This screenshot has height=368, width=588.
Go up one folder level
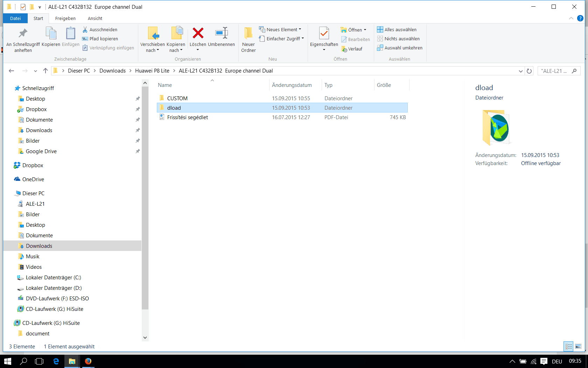click(x=45, y=71)
